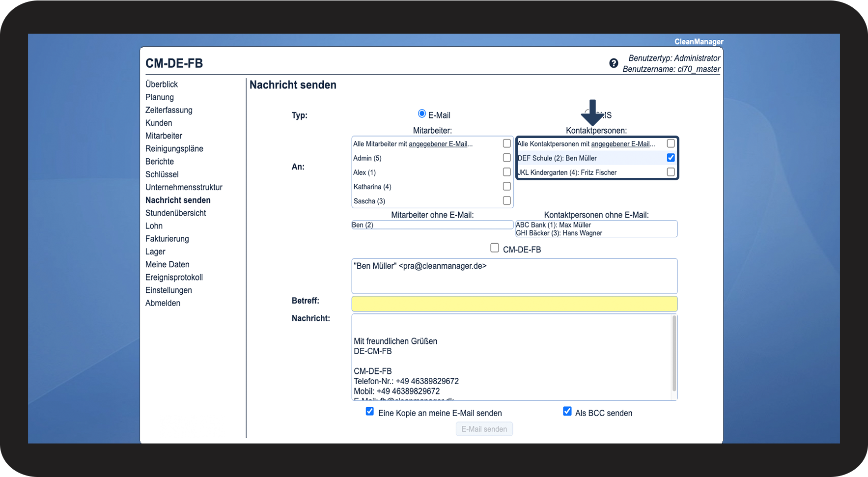The width and height of the screenshot is (868, 477).
Task: Open Reinigungspläne from the sidebar
Action: (174, 149)
